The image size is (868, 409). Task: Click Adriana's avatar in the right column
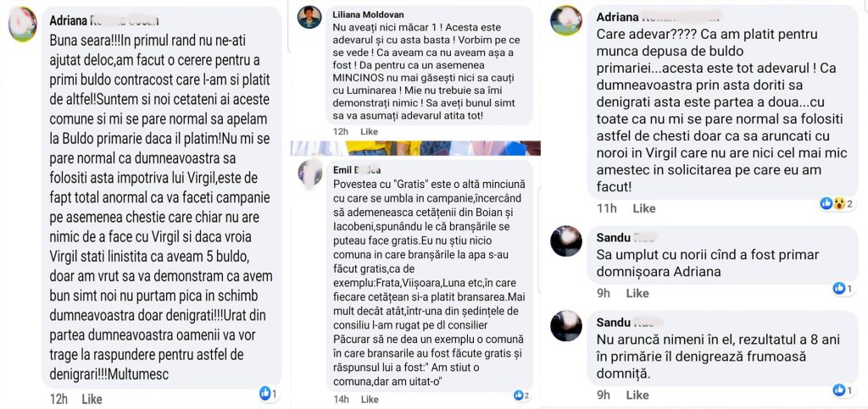pos(565,21)
